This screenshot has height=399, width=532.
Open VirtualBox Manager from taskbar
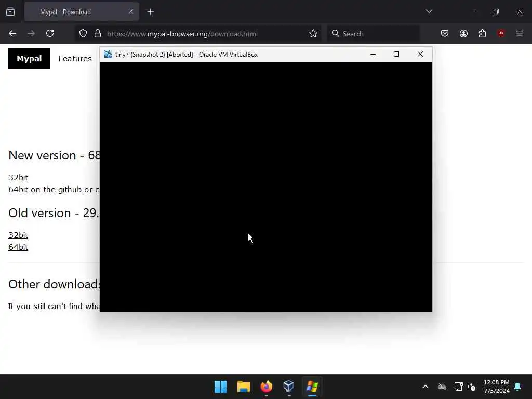(289, 387)
